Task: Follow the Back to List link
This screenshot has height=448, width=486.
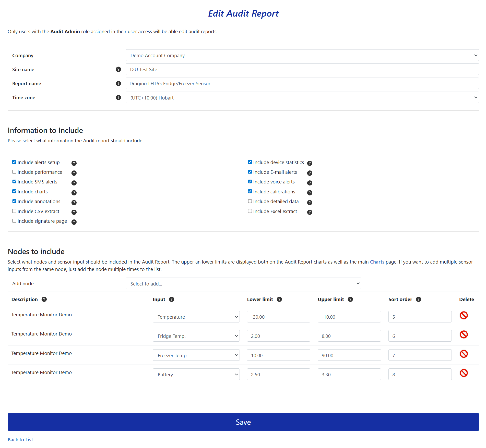Action: coord(20,440)
